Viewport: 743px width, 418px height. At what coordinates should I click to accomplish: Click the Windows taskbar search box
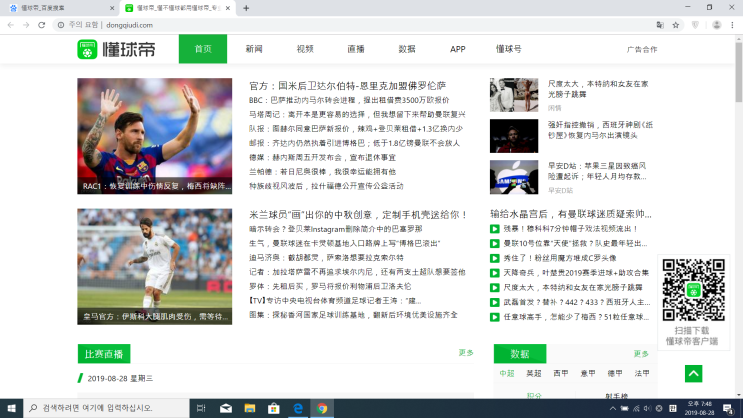tap(106, 408)
